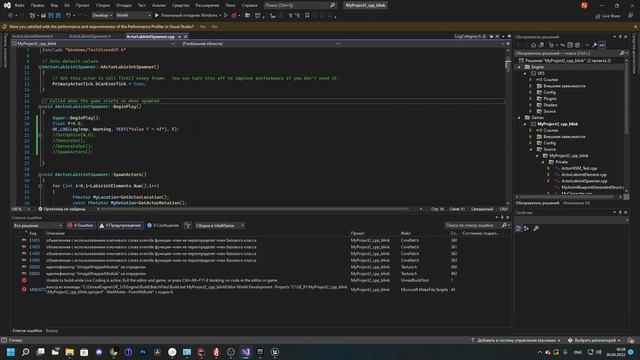Click the Open File folder icon in toolbar
This screenshot has height=360, width=640.
point(43,16)
